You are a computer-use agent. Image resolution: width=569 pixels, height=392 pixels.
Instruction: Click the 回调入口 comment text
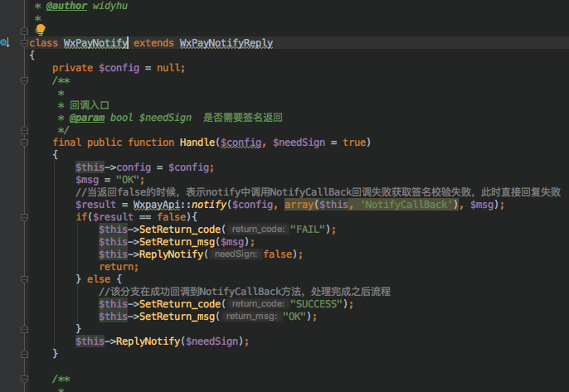90,105
